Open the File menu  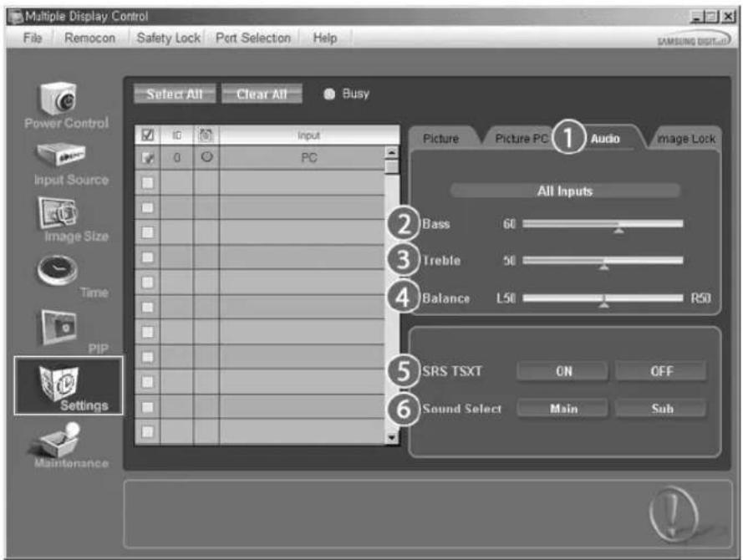(x=33, y=38)
